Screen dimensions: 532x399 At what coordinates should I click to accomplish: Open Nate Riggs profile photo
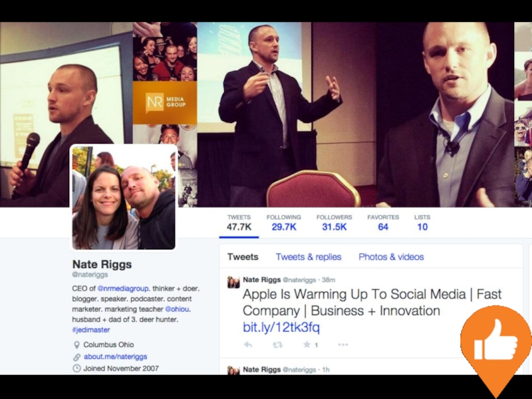(x=124, y=197)
